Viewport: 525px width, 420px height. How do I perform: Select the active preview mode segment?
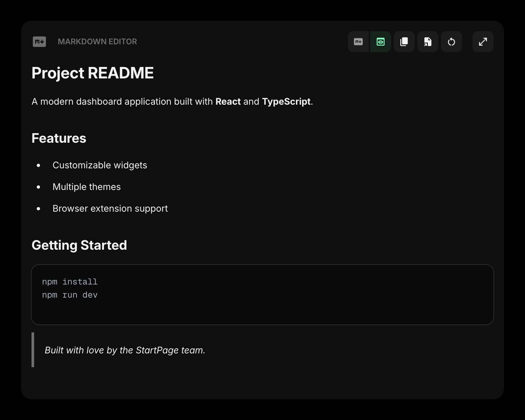(380, 42)
